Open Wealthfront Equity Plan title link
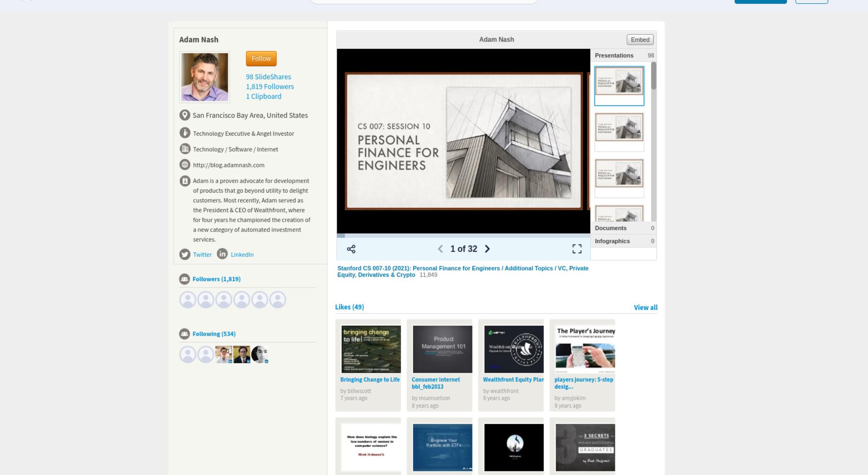 tap(513, 380)
